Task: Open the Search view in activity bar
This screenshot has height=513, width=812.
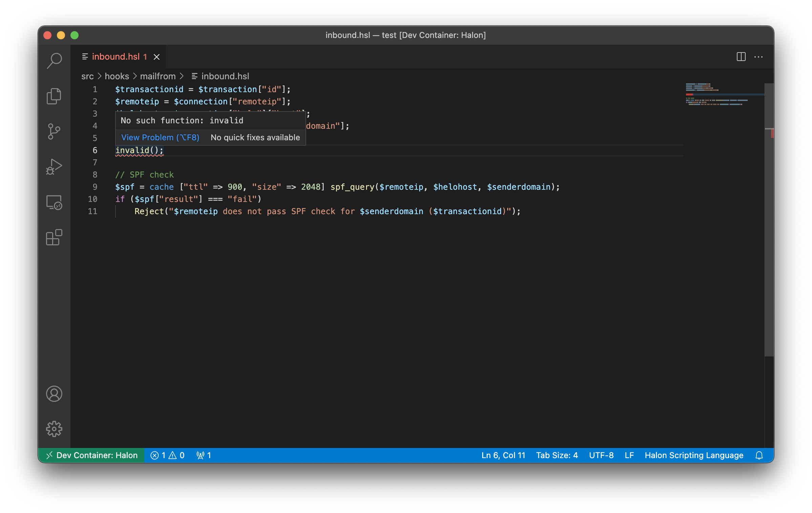Action: (x=54, y=61)
